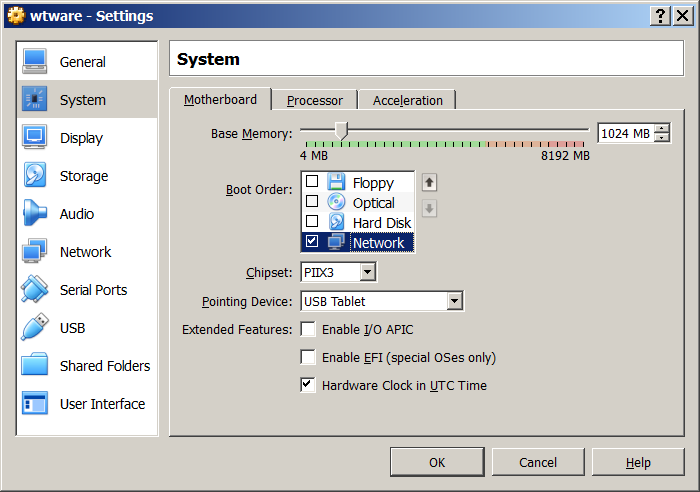The image size is (700, 492).
Task: Enable the I/O APIC checkbox
Action: point(309,330)
